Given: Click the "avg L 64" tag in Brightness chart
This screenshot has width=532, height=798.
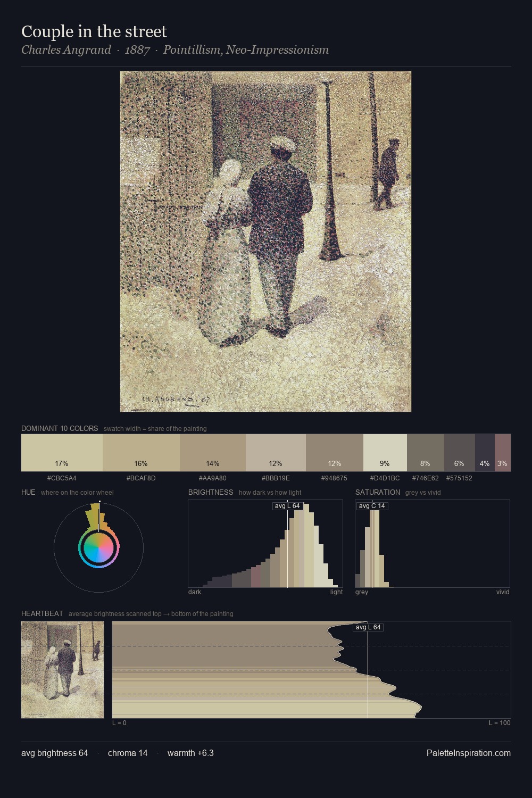Looking at the screenshot, I should [x=287, y=506].
